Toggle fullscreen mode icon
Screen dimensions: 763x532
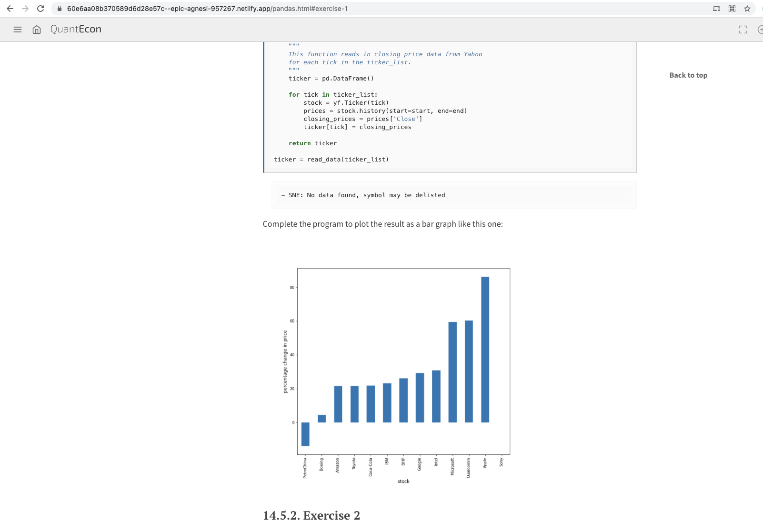(743, 30)
